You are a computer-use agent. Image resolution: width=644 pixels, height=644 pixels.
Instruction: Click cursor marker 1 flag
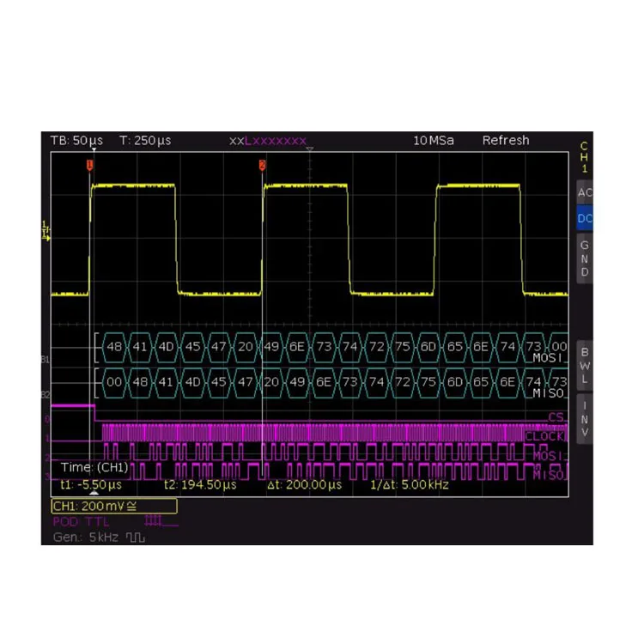pyautogui.click(x=89, y=165)
